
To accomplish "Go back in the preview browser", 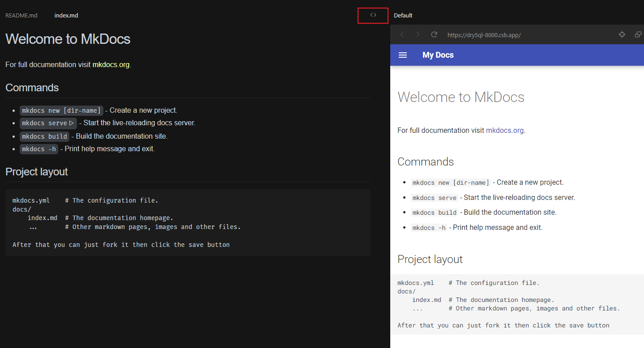I will coord(402,34).
